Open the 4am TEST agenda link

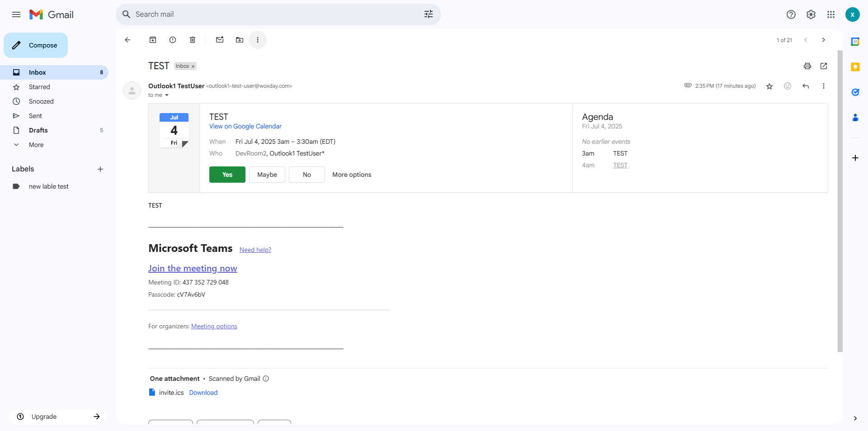[620, 165]
